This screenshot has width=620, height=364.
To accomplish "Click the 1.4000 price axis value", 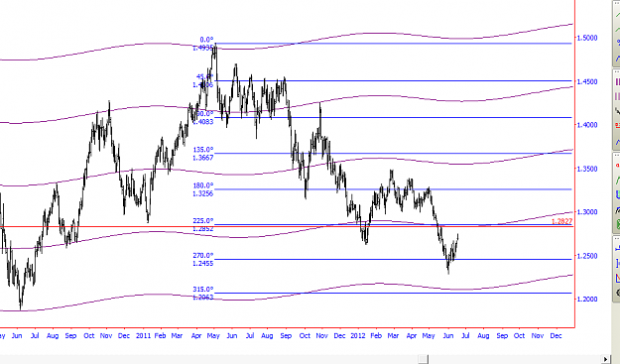I will (587, 125).
